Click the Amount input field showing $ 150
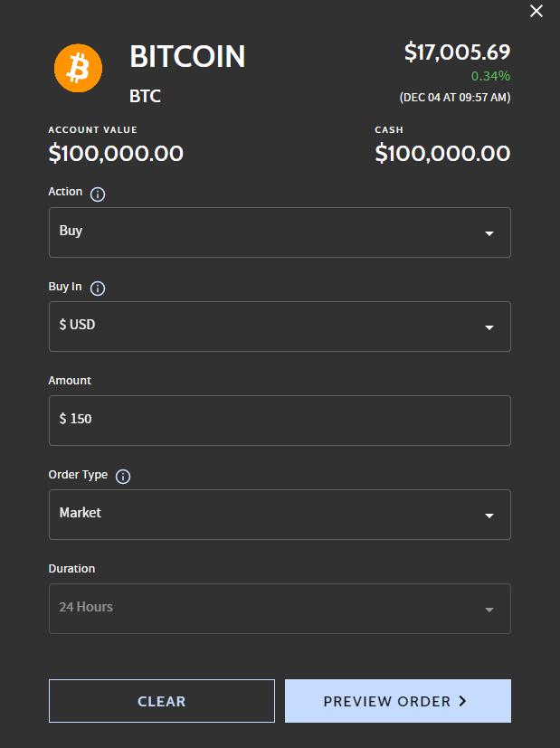Image resolution: width=560 pixels, height=748 pixels. (280, 421)
